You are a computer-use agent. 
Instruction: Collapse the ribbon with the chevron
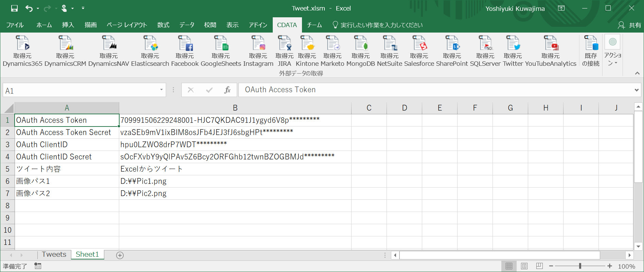point(637,73)
